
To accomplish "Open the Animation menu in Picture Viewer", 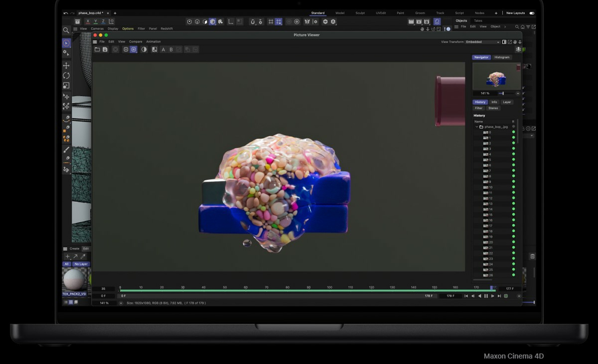I will pyautogui.click(x=153, y=42).
